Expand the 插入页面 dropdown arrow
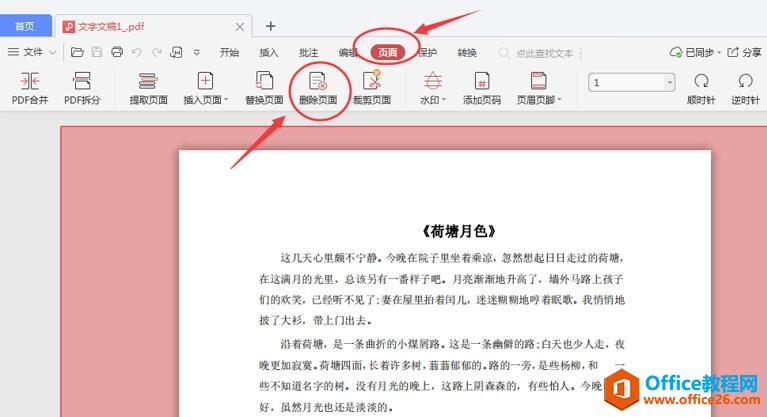 click(226, 100)
